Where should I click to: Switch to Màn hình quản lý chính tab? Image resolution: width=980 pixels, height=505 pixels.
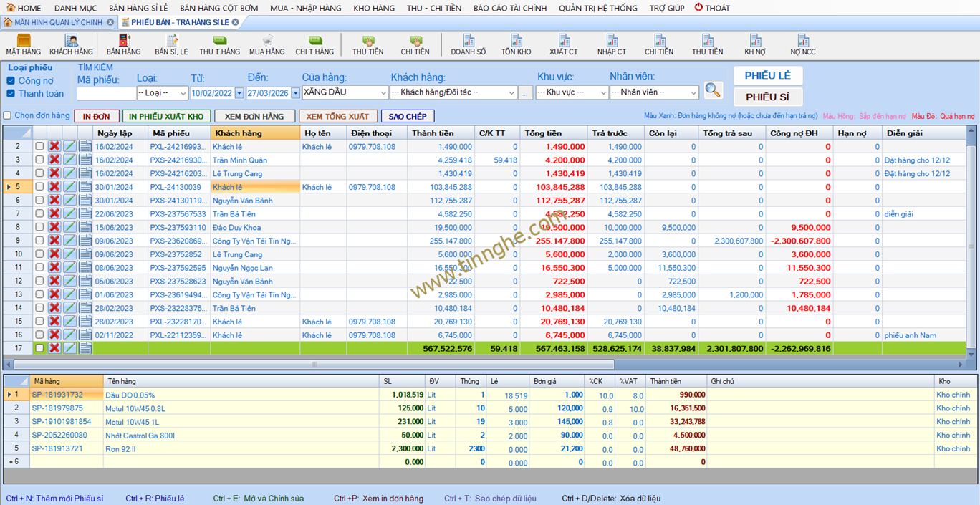[x=58, y=22]
